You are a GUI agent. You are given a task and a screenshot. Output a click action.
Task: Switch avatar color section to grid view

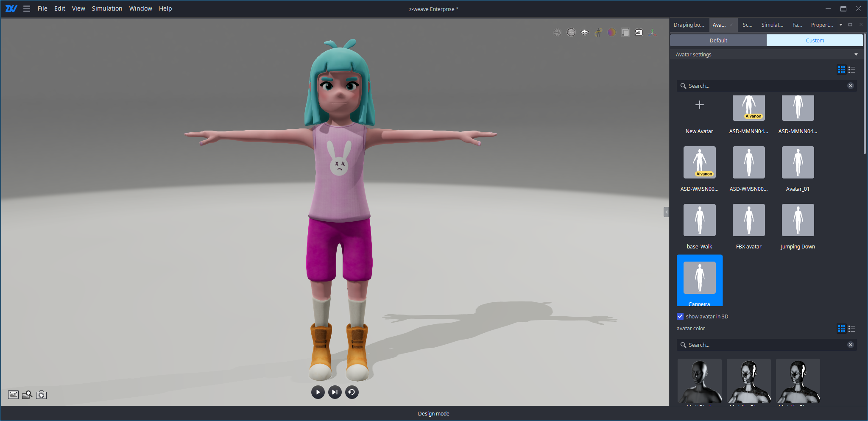coord(841,329)
